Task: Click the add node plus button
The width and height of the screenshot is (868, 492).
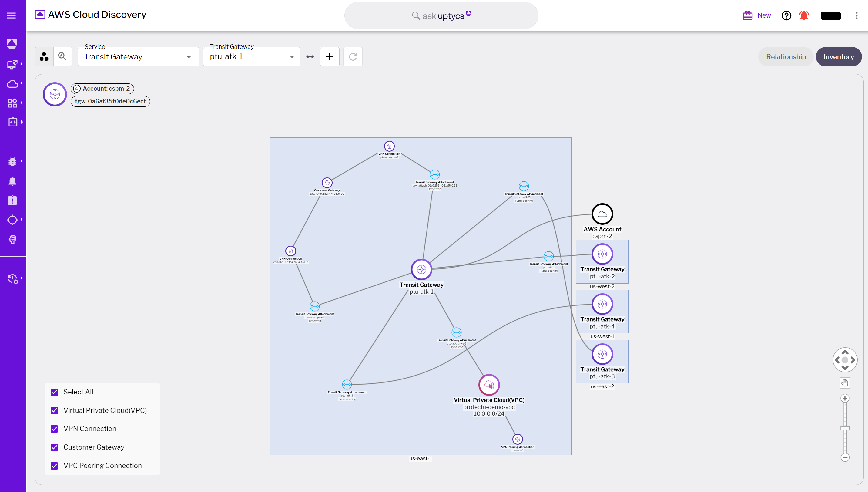Action: 330,56
